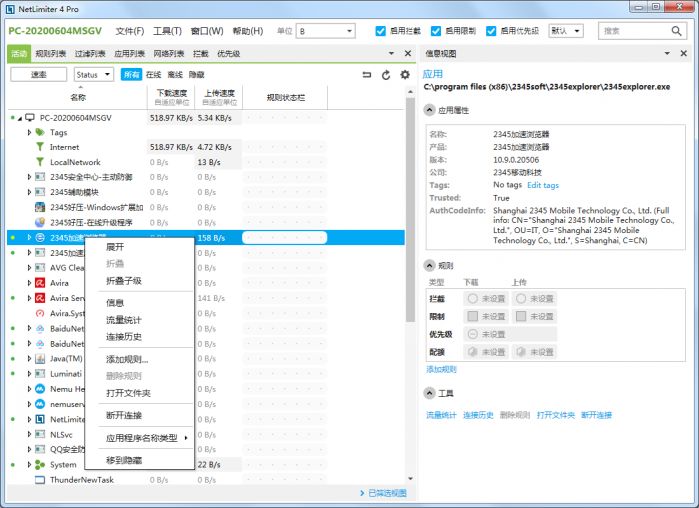Open info view panel dropdown arrow
This screenshot has height=508, width=699.
pos(667,53)
